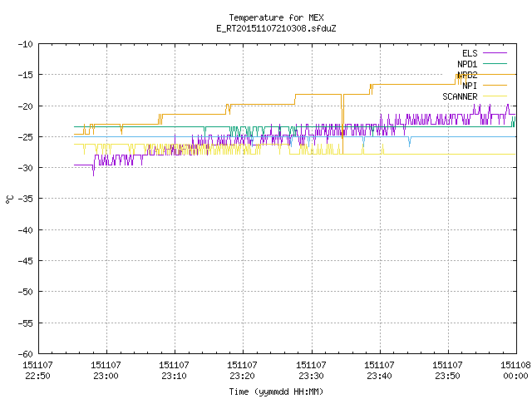532x399 pixels.
Task: Click the 151108 00:00 time axis label
Action: click(x=515, y=371)
